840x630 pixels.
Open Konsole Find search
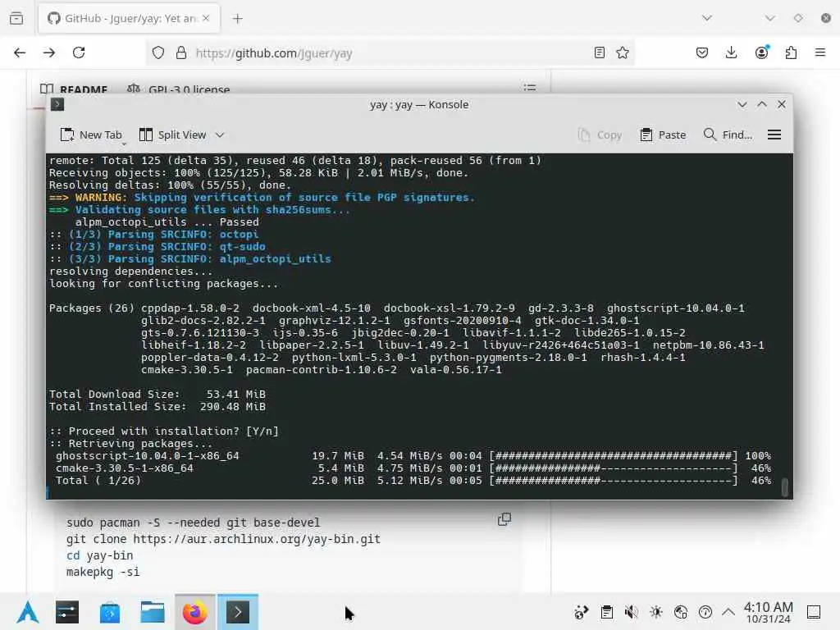pyautogui.click(x=728, y=135)
